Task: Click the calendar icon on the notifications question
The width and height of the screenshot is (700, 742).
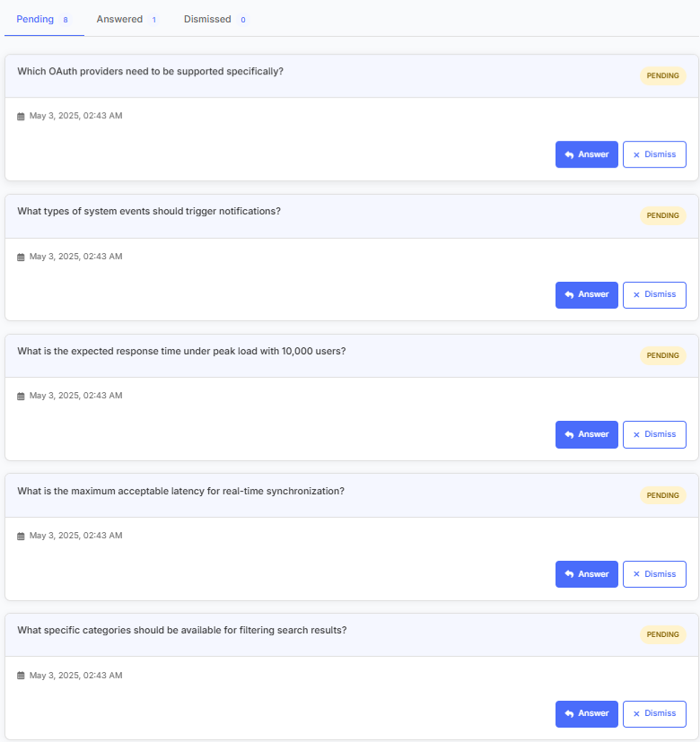Action: [x=21, y=257]
